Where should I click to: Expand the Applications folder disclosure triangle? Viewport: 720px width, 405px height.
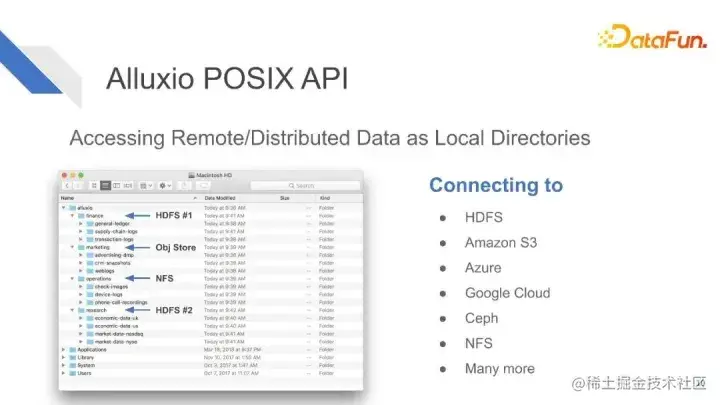pyautogui.click(x=64, y=349)
